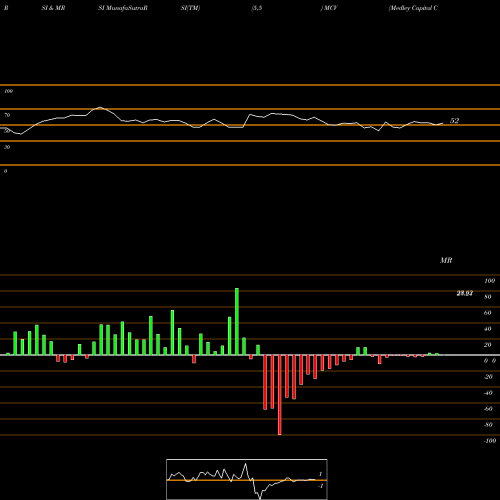Click the RSI line's highest peak above 70

(x=100, y=108)
